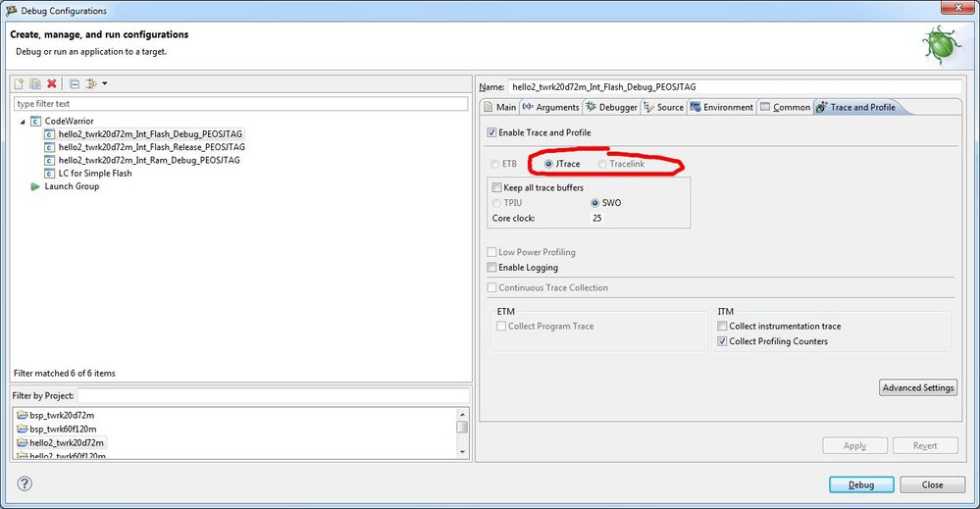
Task: Select hello2_twrk20d72m_Int_Flash_Debug_PEOSJTAG configuration
Action: tap(150, 134)
